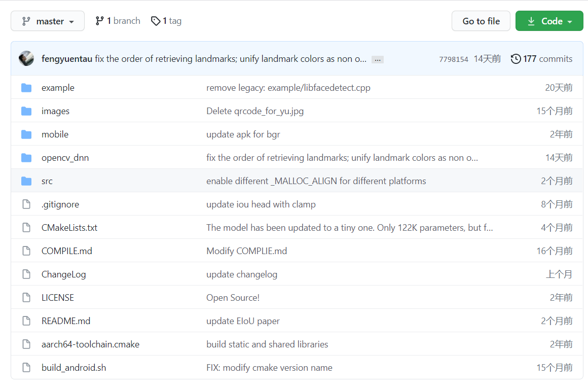Click the mobile folder icon

click(x=26, y=134)
